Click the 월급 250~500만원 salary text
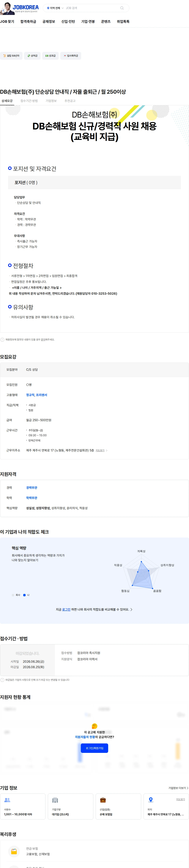 coord(39,420)
